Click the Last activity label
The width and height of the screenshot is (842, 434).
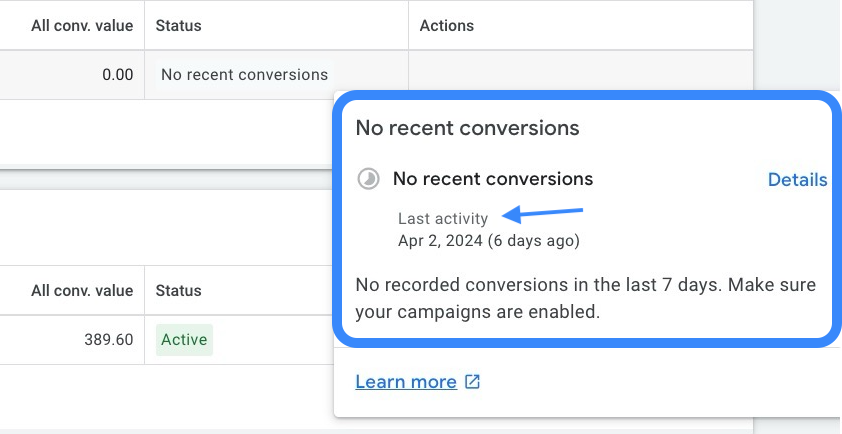click(443, 219)
